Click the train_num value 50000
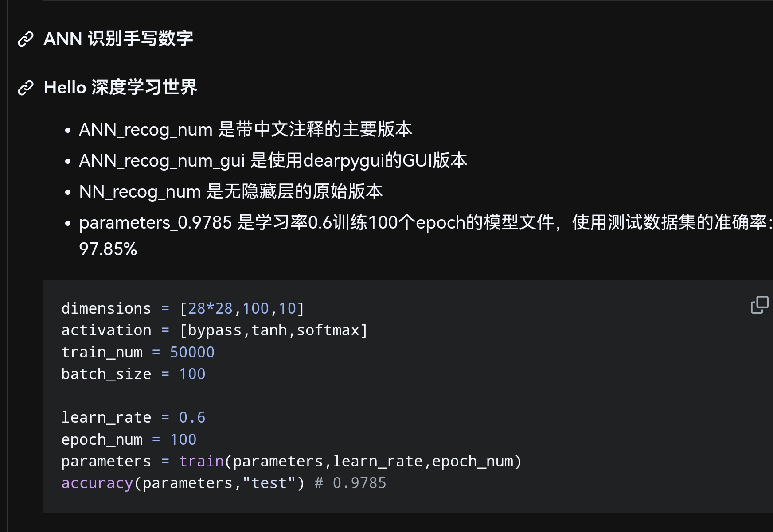The width and height of the screenshot is (773, 532). pos(192,352)
